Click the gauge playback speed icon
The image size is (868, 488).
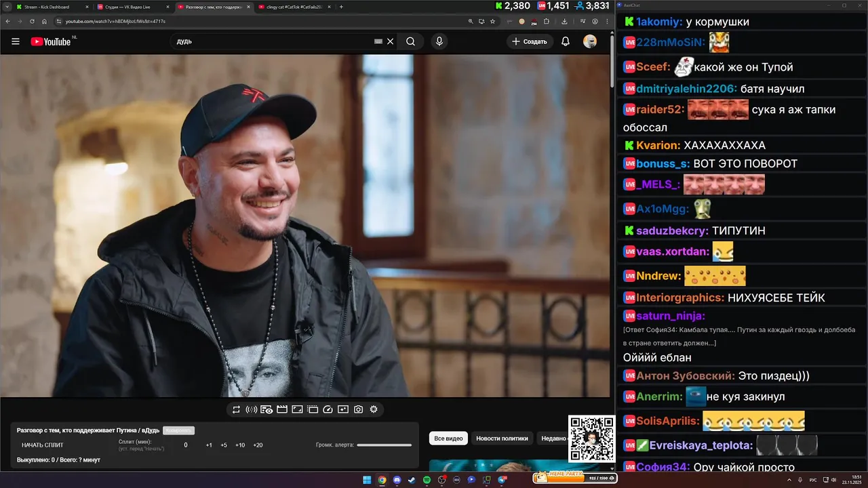tap(328, 409)
